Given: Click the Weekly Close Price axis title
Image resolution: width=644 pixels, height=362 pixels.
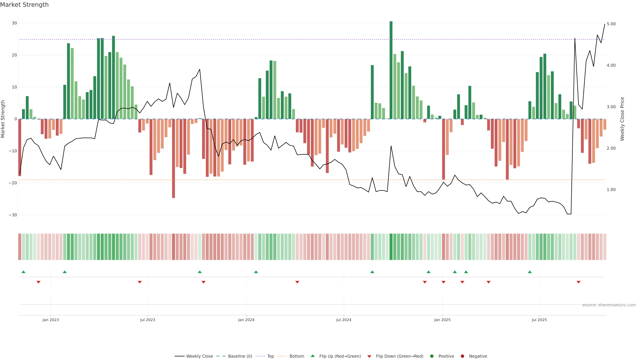Looking at the screenshot, I should click(x=622, y=119).
